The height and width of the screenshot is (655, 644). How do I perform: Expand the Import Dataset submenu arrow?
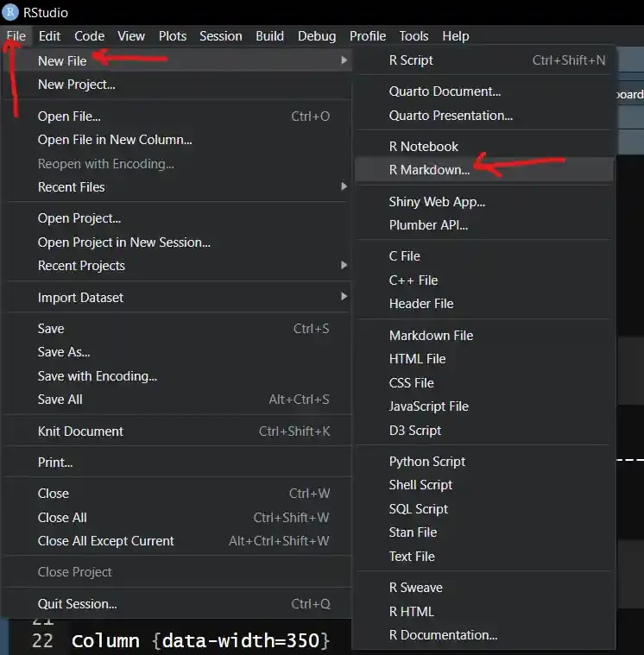pos(344,297)
